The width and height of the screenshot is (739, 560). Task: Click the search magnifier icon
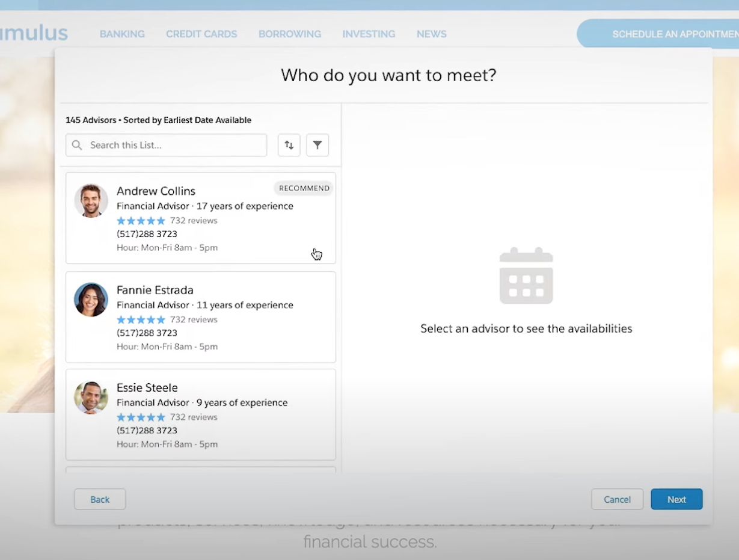(77, 145)
